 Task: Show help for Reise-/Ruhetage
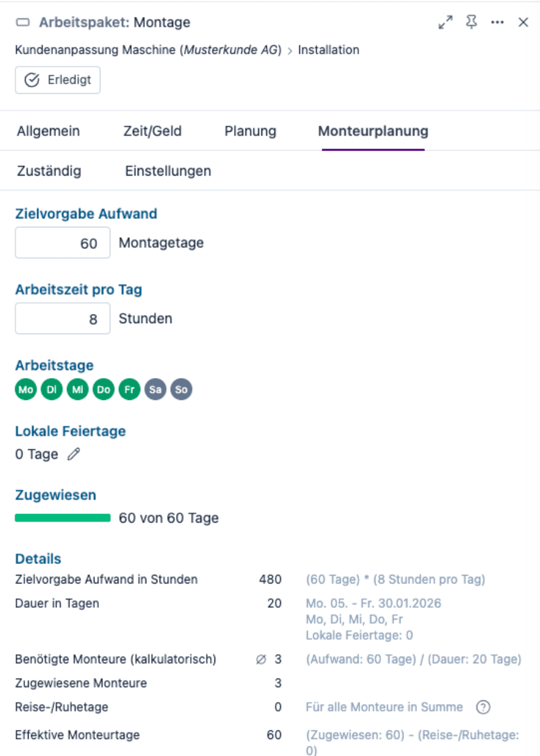[x=483, y=707]
